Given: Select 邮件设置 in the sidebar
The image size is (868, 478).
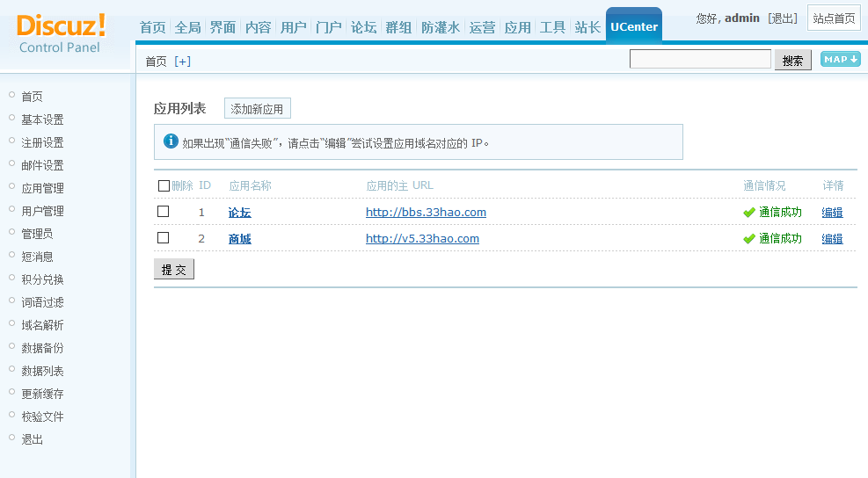Looking at the screenshot, I should pyautogui.click(x=42, y=165).
